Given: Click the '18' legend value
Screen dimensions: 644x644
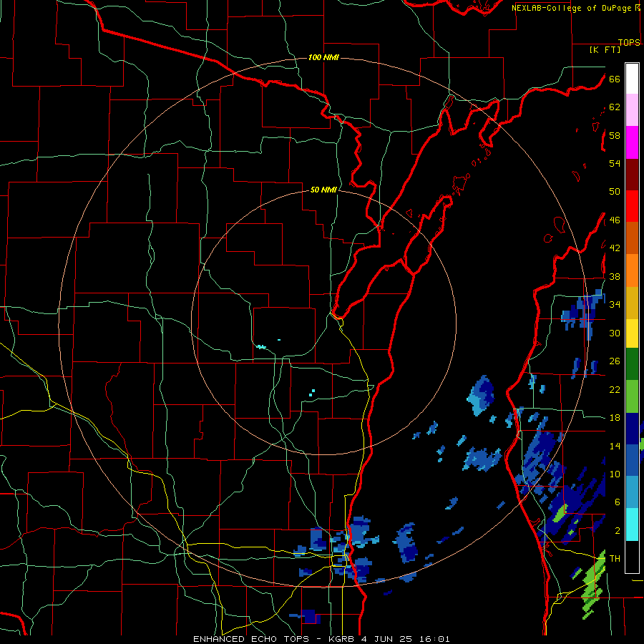Looking at the screenshot, I should [615, 418].
